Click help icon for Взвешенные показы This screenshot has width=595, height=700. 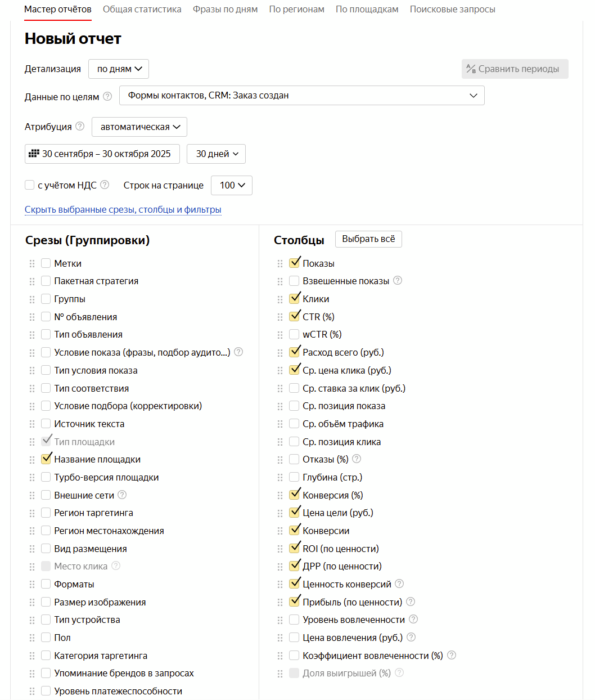(398, 280)
